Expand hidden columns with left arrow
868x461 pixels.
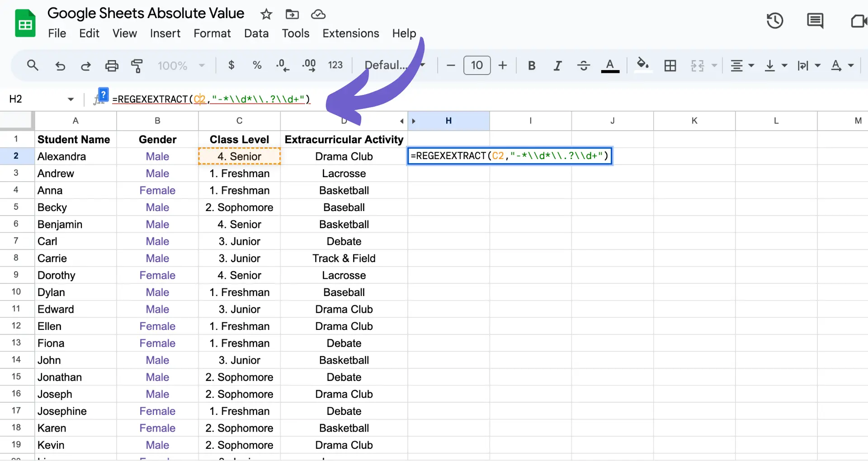click(401, 121)
